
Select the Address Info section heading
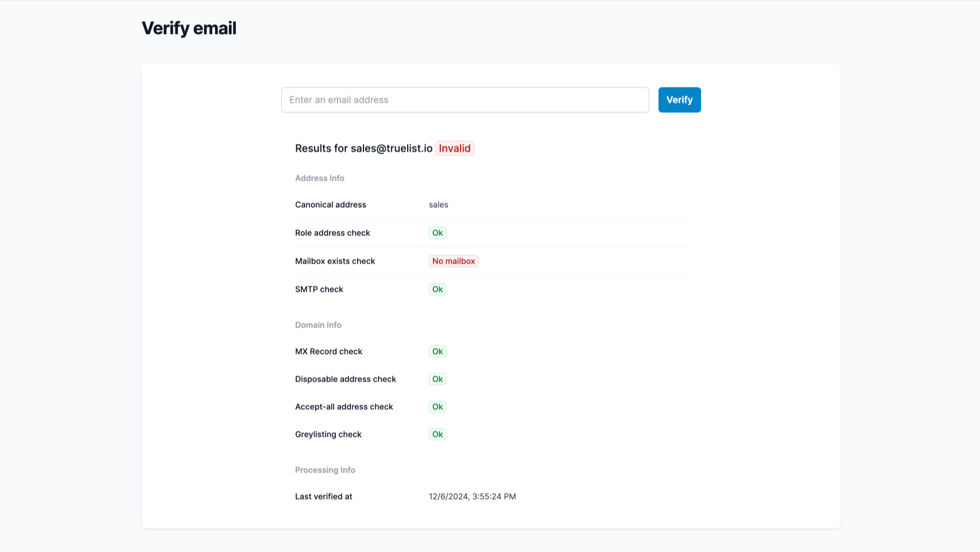[x=320, y=178]
